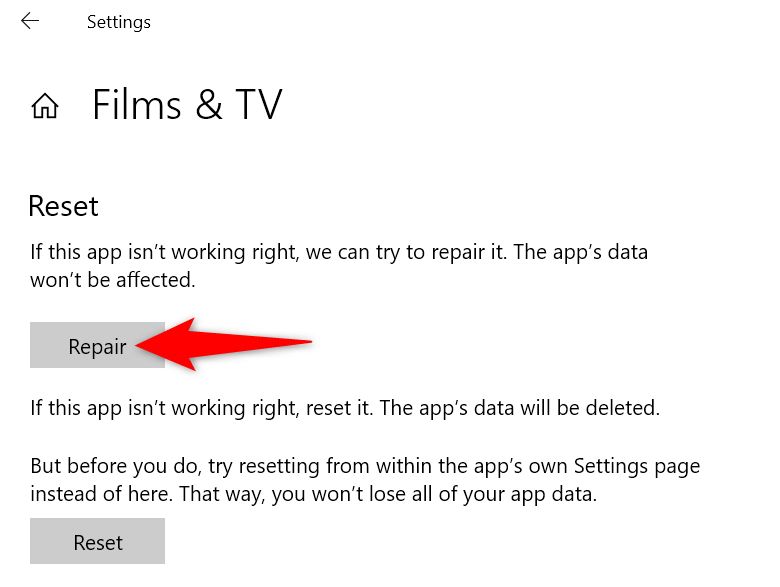Click the "won't be affected." text line
This screenshot has height=587, width=780.
pos(112,280)
